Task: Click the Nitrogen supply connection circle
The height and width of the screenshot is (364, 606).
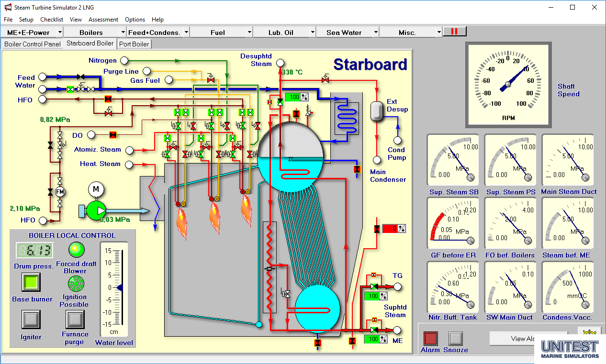Action: coord(124,60)
